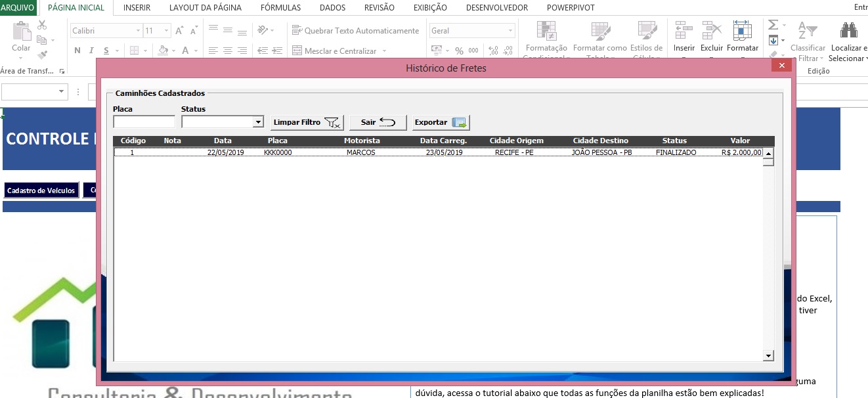Open the ARQUIVO menu tab
The width and height of the screenshot is (868, 398).
click(17, 8)
